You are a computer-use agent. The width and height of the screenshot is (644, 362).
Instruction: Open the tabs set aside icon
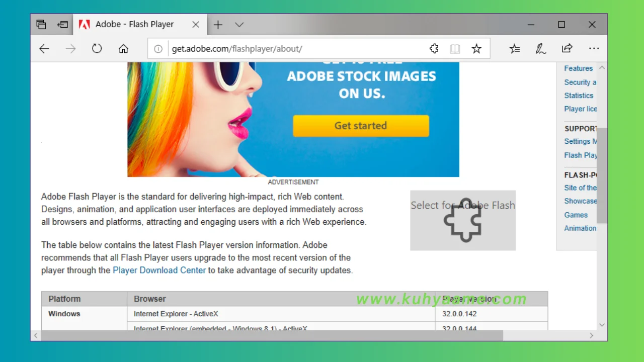click(42, 25)
